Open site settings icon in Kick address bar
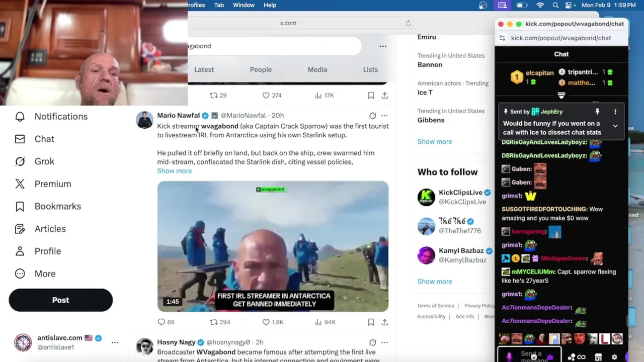Viewport: 644px width, 362px height. (502, 38)
